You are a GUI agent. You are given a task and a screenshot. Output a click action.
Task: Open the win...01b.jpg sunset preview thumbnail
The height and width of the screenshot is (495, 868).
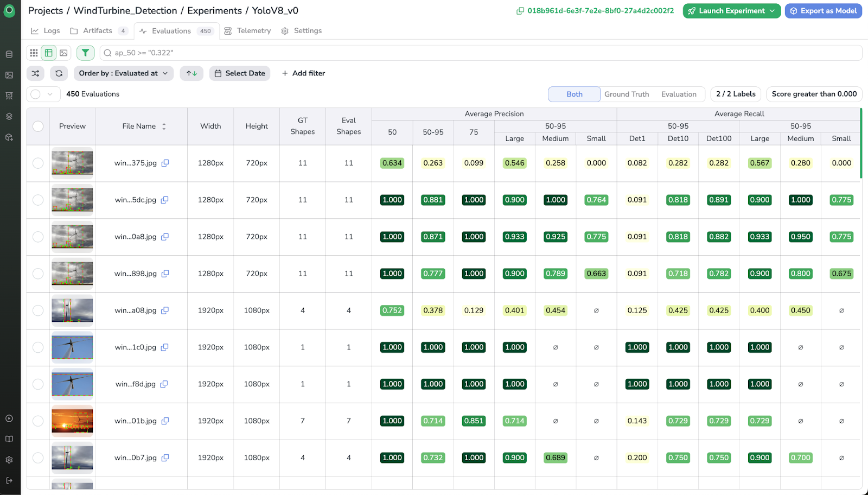72,421
